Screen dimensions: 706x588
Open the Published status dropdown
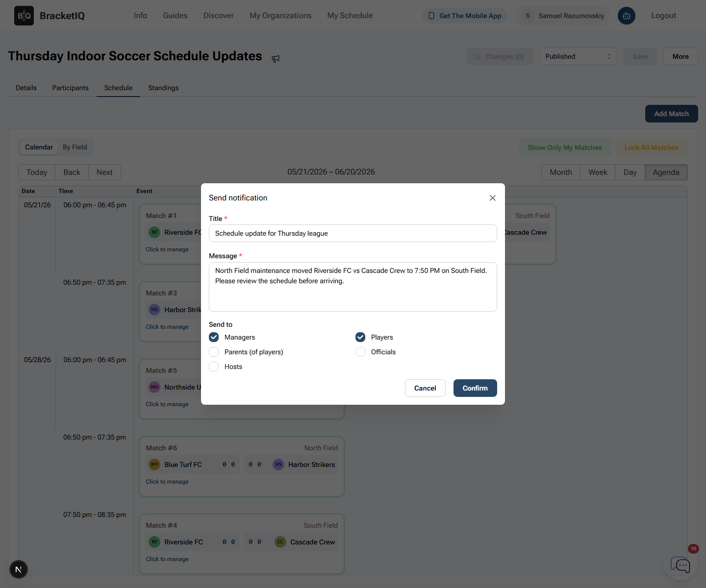point(578,56)
